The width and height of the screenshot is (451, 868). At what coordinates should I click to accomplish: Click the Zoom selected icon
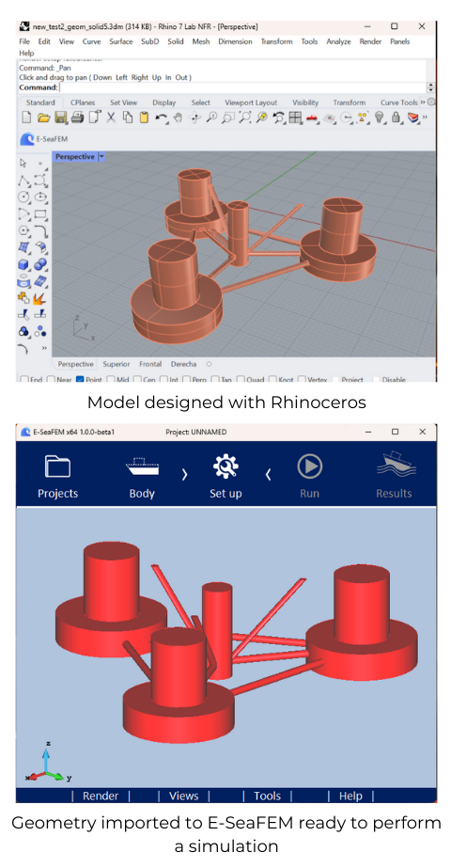262,118
